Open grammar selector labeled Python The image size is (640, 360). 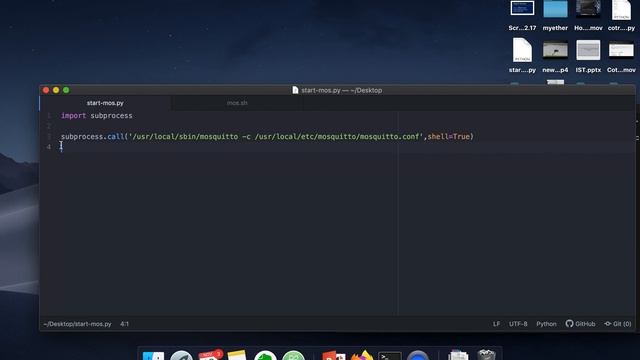tap(546, 324)
